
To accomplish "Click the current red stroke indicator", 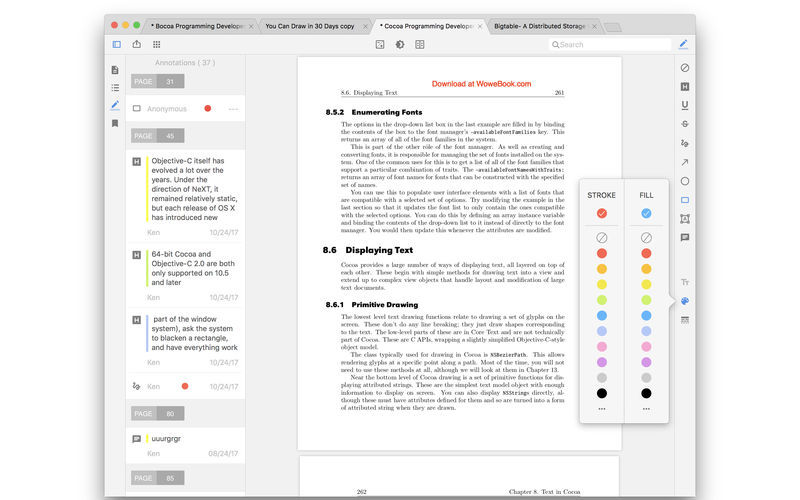I will (602, 213).
